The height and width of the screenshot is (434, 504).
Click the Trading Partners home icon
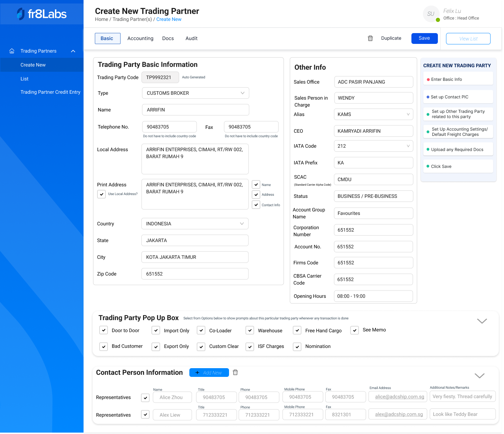coord(12,51)
